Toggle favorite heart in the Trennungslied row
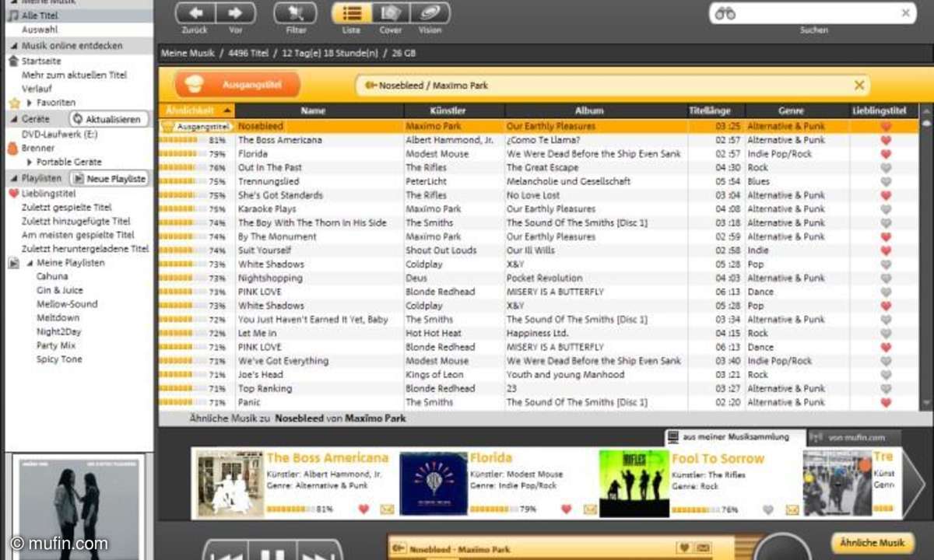934x560 pixels. pos(886,181)
